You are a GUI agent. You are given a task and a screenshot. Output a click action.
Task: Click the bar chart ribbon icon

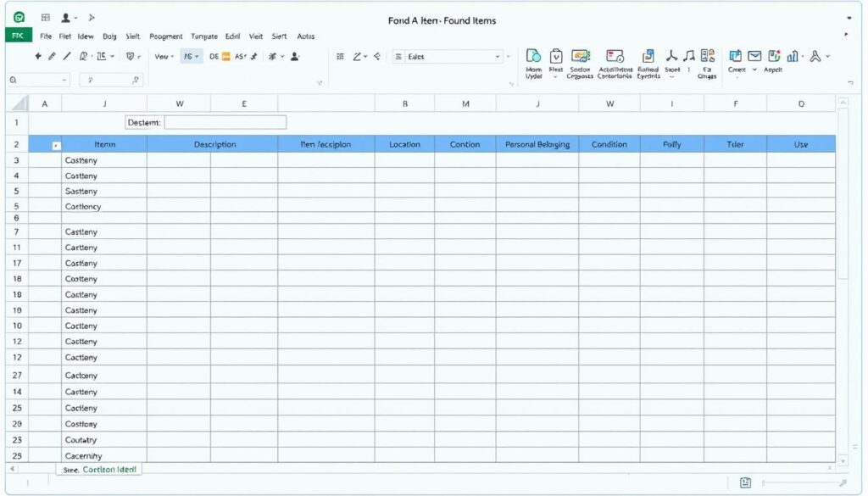[793, 56]
